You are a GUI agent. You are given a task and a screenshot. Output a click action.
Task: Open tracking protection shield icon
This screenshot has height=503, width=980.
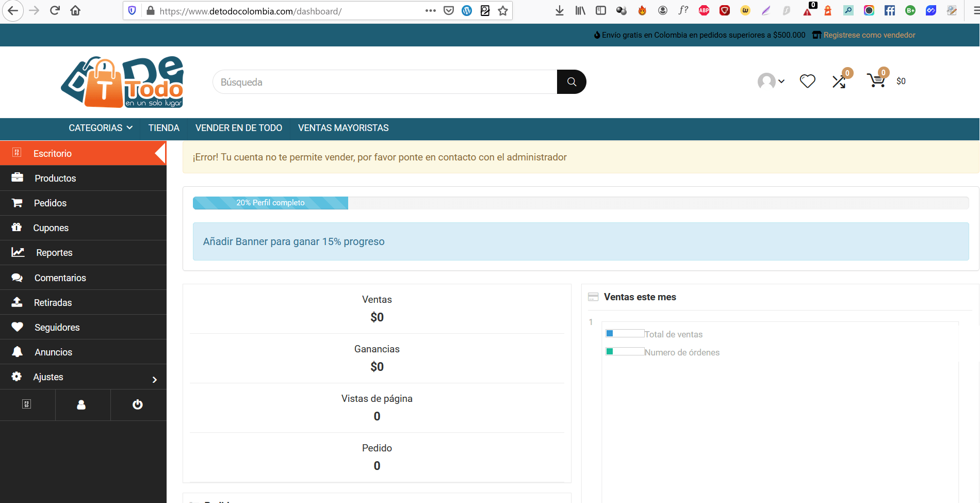pyautogui.click(x=132, y=10)
